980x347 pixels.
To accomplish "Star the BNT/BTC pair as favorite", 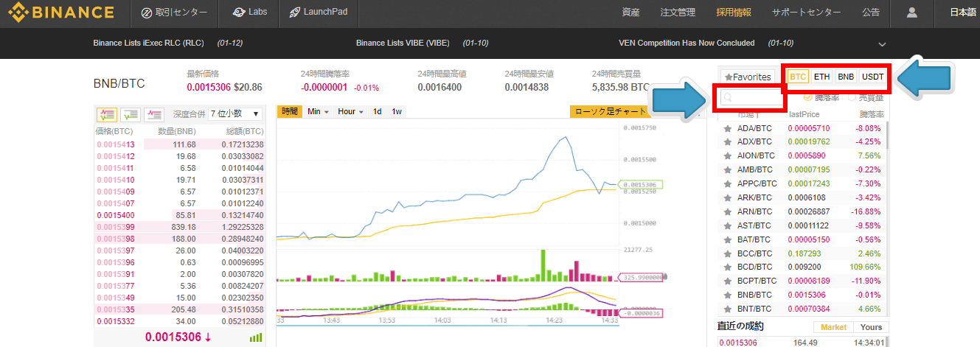I will [x=727, y=309].
